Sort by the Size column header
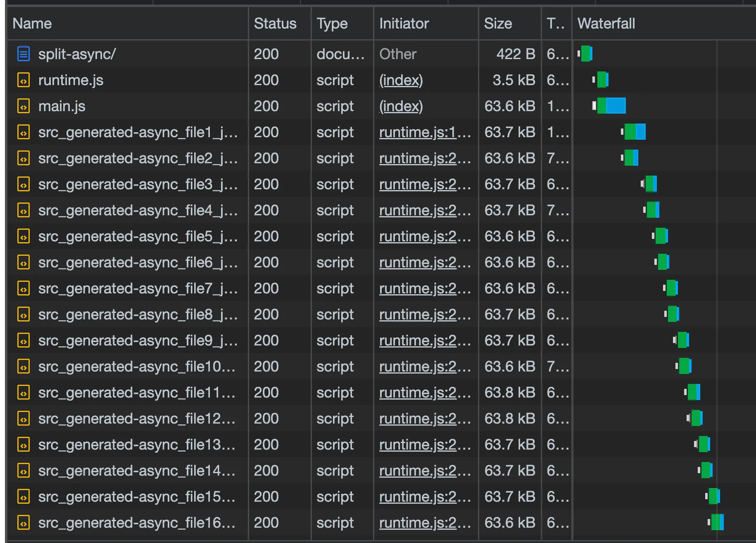Image resolution: width=756 pixels, height=543 pixels. 510,24
